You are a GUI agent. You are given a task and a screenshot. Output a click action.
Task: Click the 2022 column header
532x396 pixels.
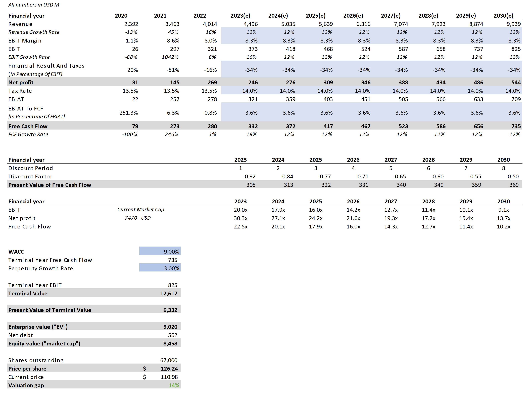coord(200,16)
